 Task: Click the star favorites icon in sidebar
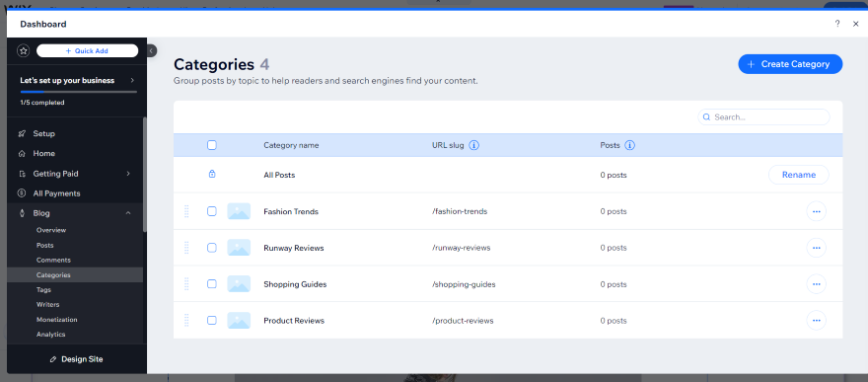coord(24,51)
